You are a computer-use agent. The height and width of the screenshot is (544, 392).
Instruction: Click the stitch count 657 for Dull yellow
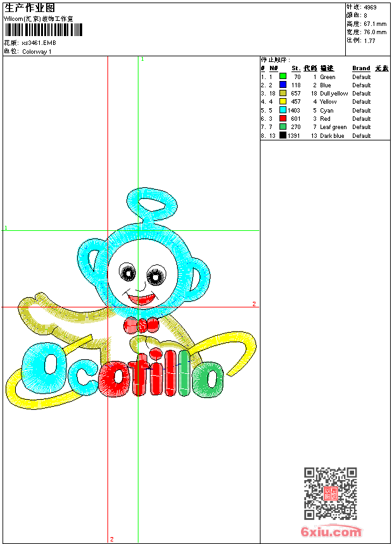point(295,94)
